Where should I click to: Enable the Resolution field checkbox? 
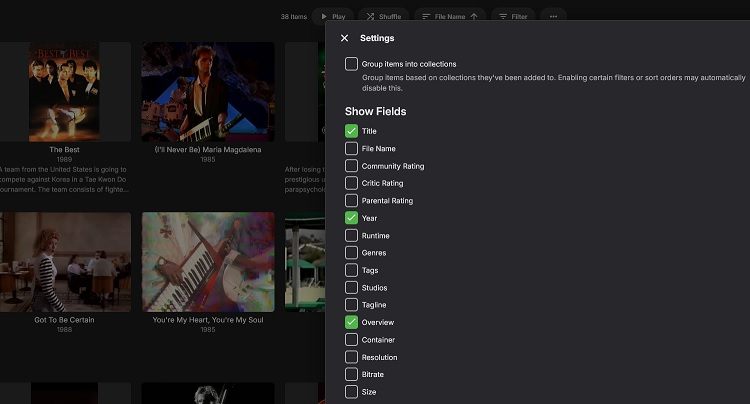pyautogui.click(x=351, y=357)
